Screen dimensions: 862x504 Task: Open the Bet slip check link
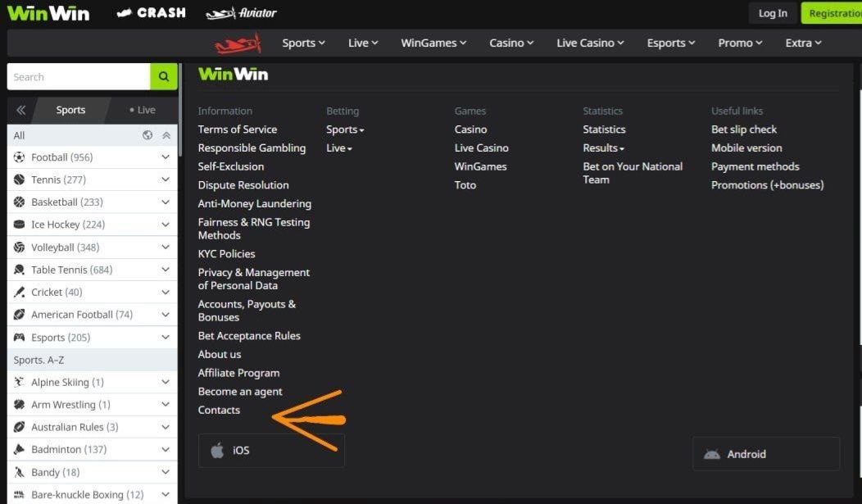[x=744, y=129]
